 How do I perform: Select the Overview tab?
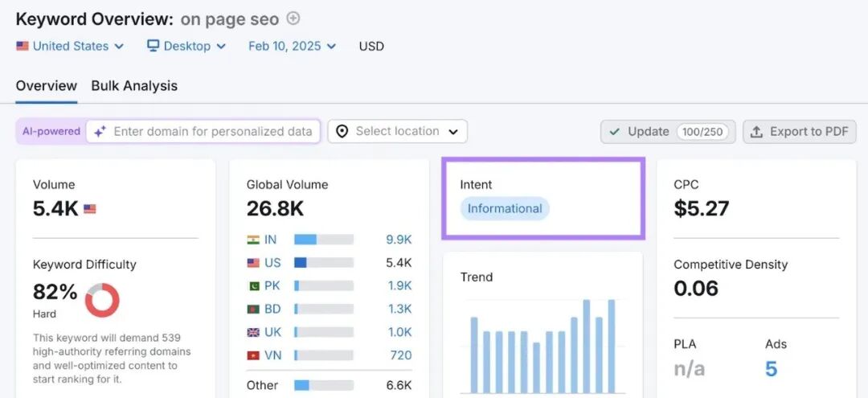[x=47, y=86]
